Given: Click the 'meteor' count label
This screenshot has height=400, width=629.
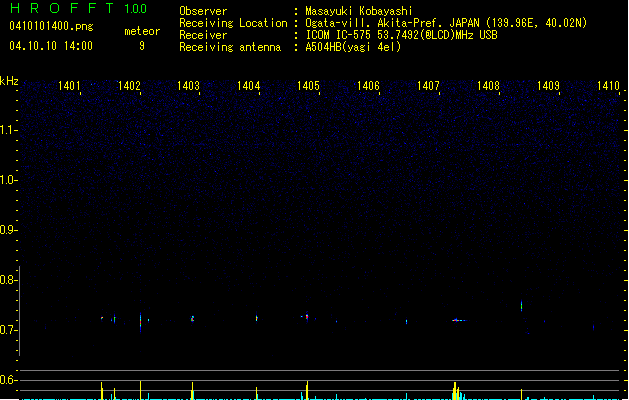Looking at the screenshot, I should [x=142, y=31].
